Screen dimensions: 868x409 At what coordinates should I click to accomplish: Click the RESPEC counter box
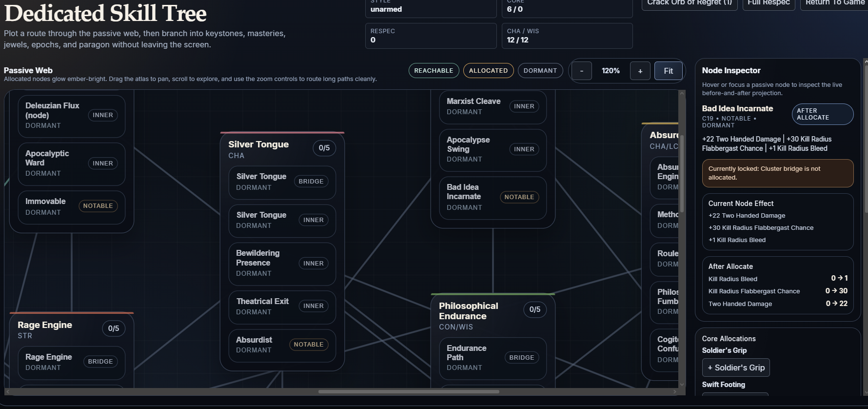(x=431, y=36)
